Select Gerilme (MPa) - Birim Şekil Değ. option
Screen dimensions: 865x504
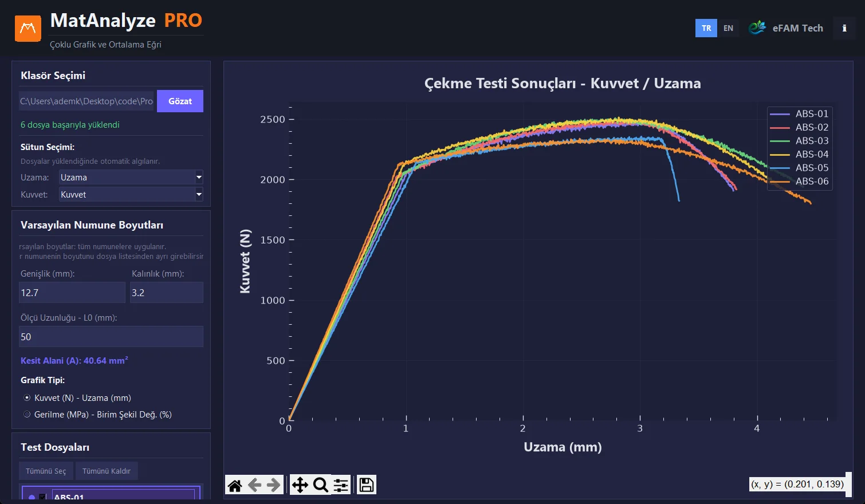pyautogui.click(x=97, y=414)
